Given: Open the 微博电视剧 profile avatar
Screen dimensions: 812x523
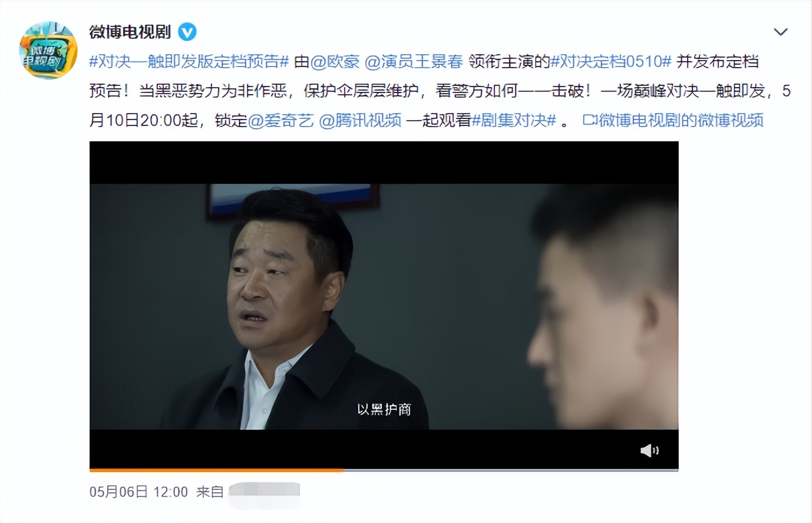Looking at the screenshot, I should click(x=48, y=50).
